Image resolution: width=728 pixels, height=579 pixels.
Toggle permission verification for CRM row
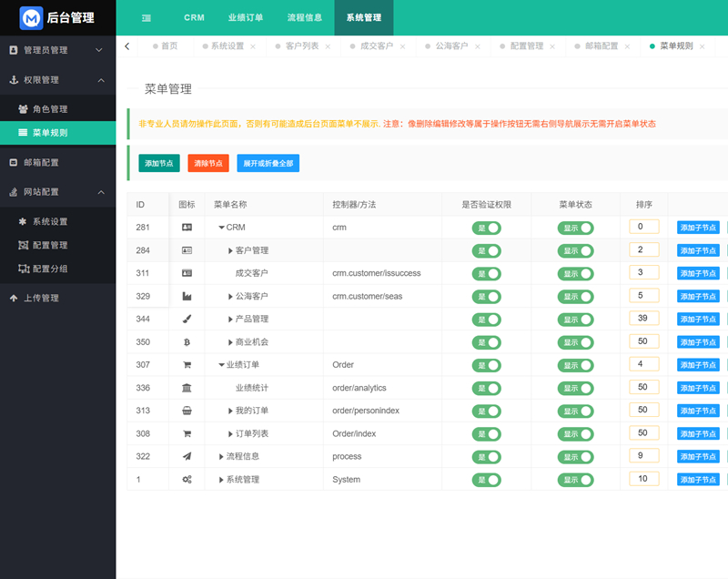click(x=486, y=228)
